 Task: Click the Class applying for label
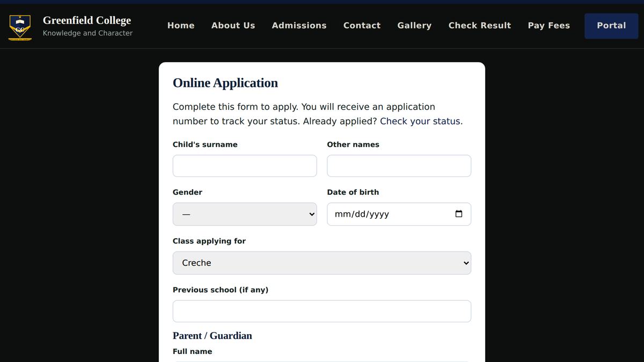209,241
